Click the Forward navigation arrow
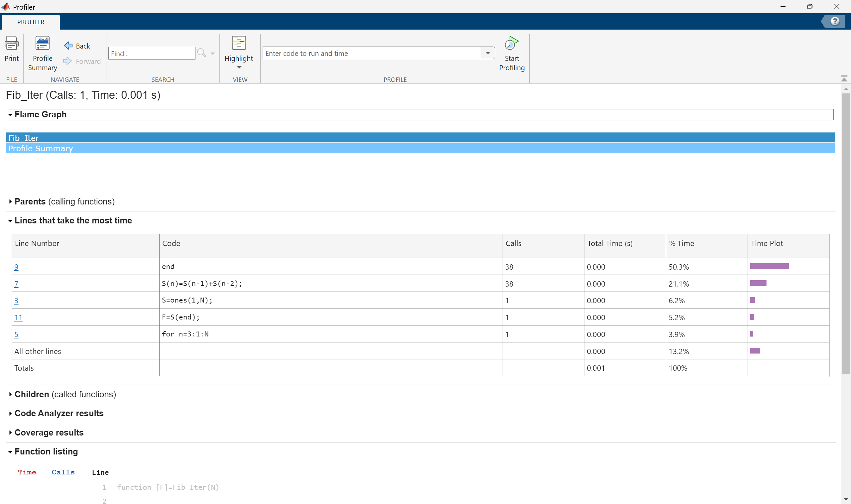Image resolution: width=851 pixels, height=504 pixels. coord(67,61)
